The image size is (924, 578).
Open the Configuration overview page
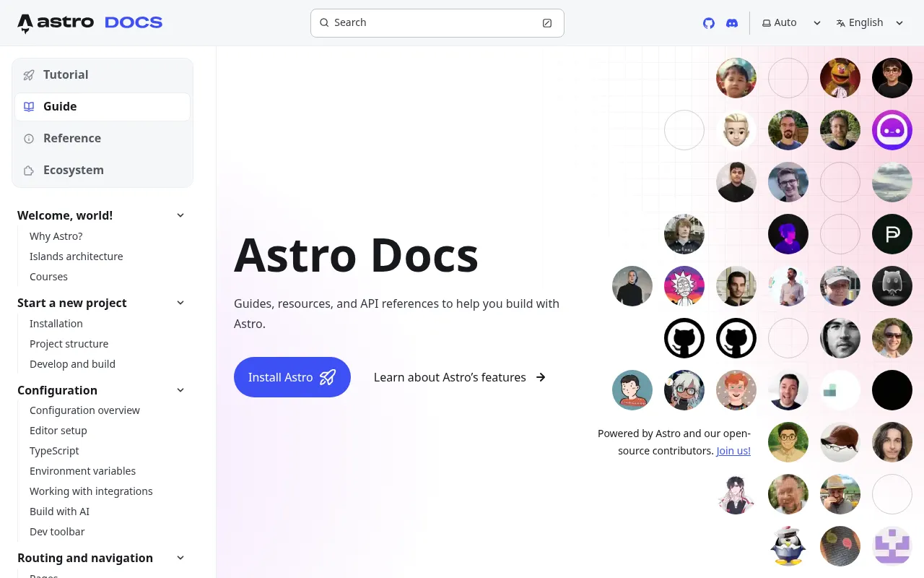[x=84, y=410]
